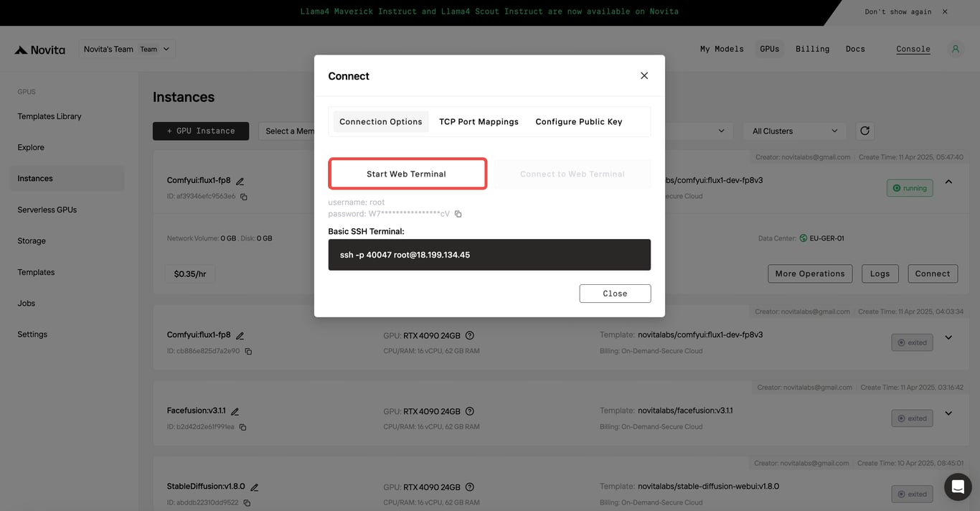
Task: Copy the web terminal password
Action: click(x=458, y=214)
